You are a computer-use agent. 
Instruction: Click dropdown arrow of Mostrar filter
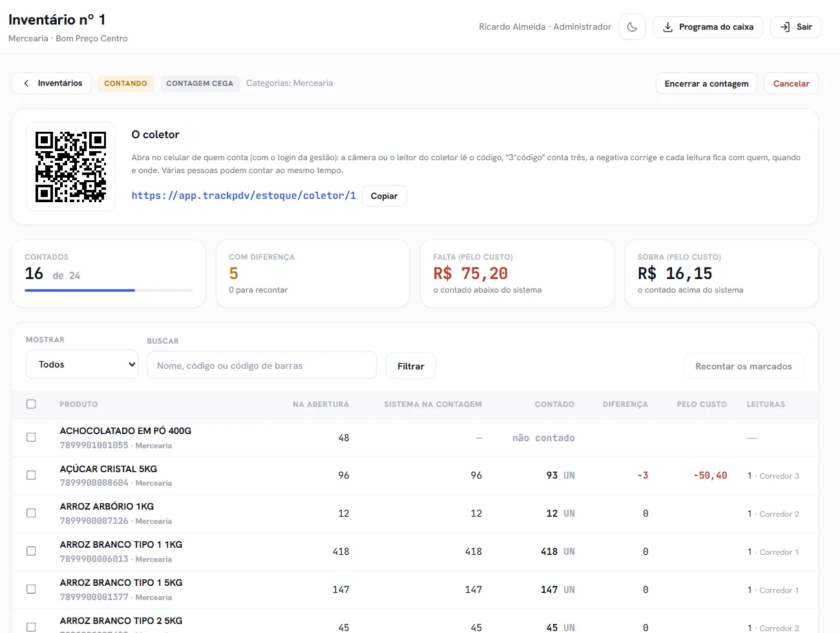[132, 365]
